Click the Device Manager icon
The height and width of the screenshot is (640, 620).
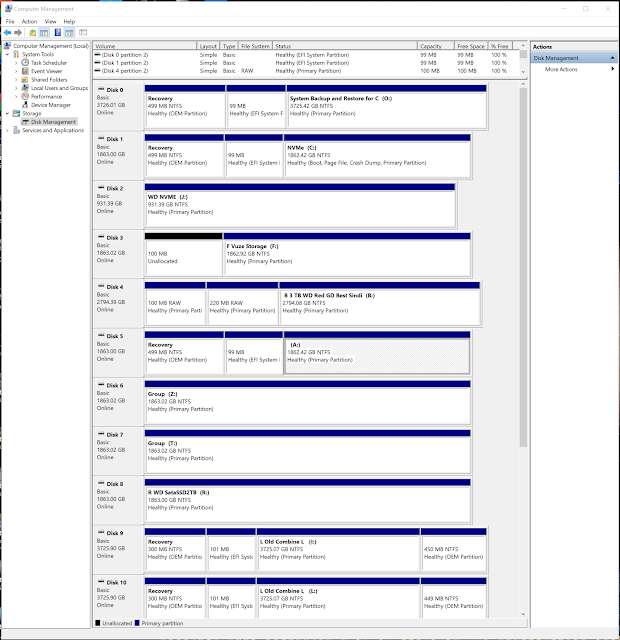pos(25,105)
